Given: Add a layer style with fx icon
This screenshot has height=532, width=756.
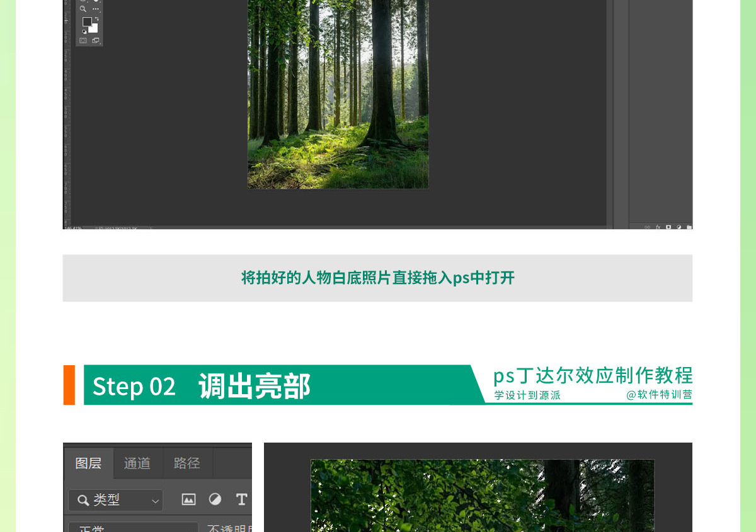Looking at the screenshot, I should click(x=658, y=227).
